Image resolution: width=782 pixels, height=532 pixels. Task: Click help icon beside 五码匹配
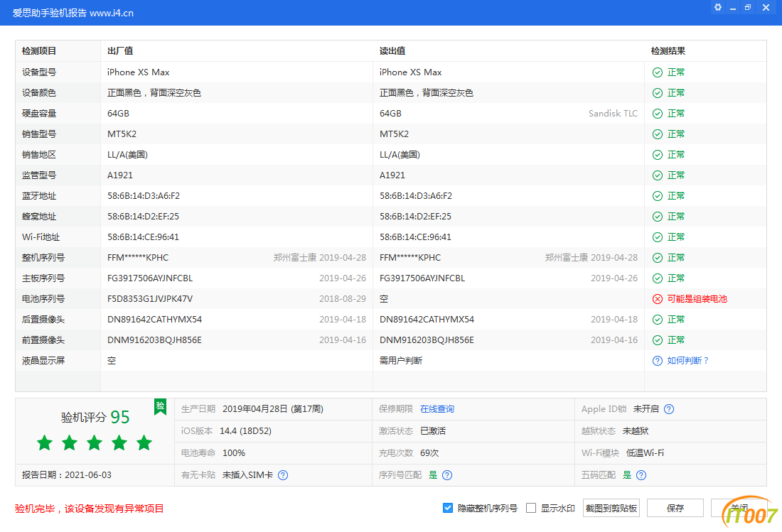[641, 475]
